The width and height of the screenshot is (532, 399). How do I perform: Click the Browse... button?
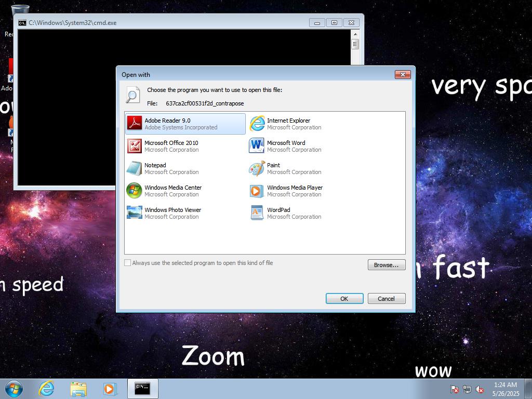point(387,265)
